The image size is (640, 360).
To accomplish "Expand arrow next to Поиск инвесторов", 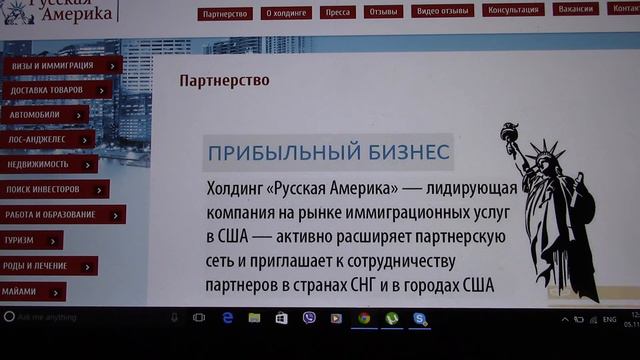I will point(99,190).
